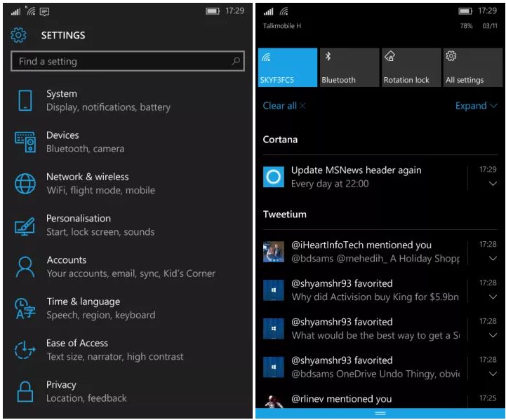Open the Privacy padlock icon
This screenshot has width=506, height=420.
[25, 391]
